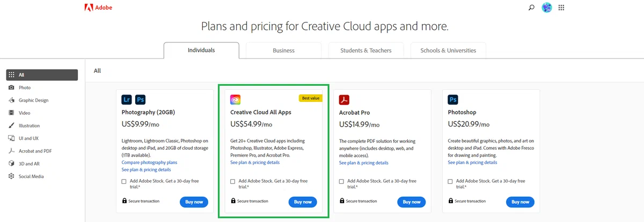Select the Photo category label
644x222 pixels.
point(25,87)
